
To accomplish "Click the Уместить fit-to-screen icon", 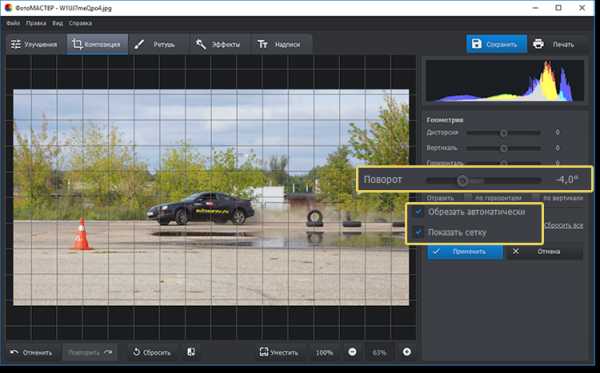I will (264, 352).
